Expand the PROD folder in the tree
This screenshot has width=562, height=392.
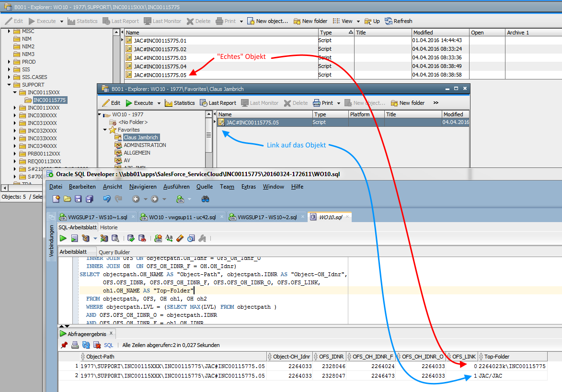(x=10, y=62)
